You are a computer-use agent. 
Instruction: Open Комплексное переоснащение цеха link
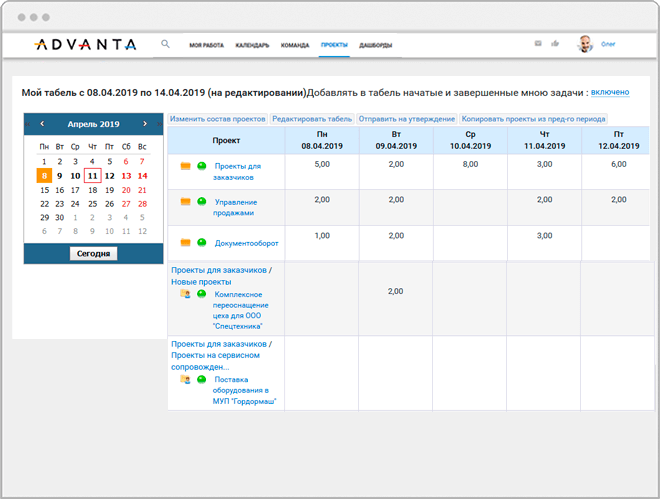240,310
